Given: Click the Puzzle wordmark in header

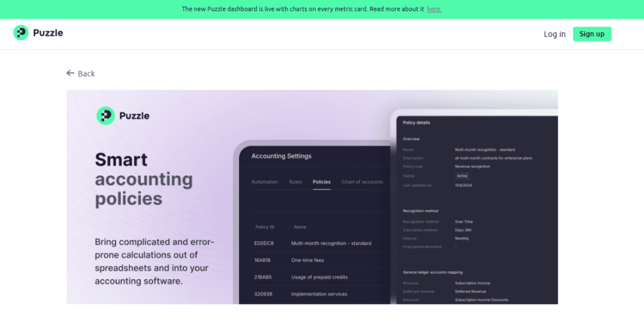Looking at the screenshot, I should click(48, 33).
